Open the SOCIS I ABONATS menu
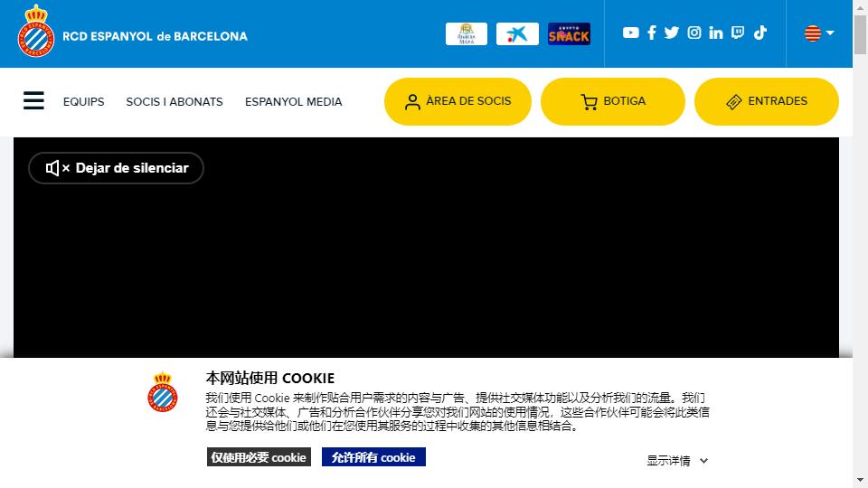This screenshot has width=868, height=488. (175, 102)
